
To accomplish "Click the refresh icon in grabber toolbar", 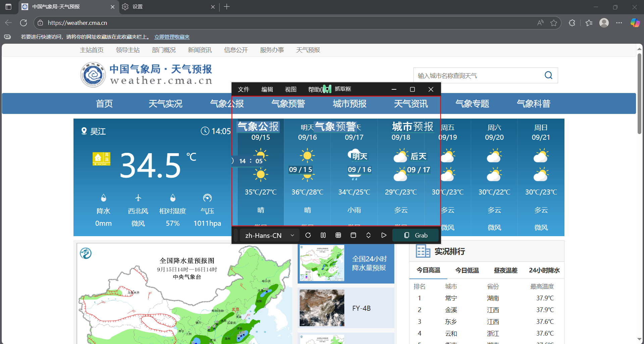I will click(308, 235).
